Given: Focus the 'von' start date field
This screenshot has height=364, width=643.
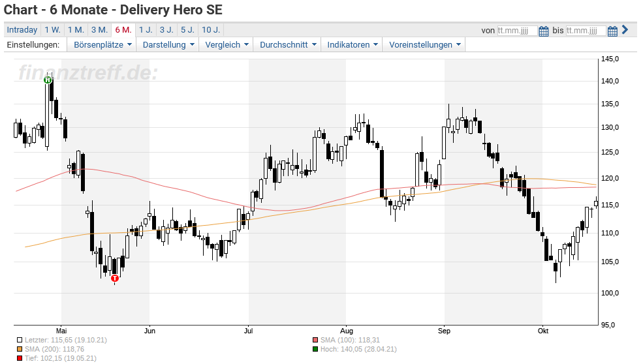Looking at the screenshot, I should tap(517, 31).
